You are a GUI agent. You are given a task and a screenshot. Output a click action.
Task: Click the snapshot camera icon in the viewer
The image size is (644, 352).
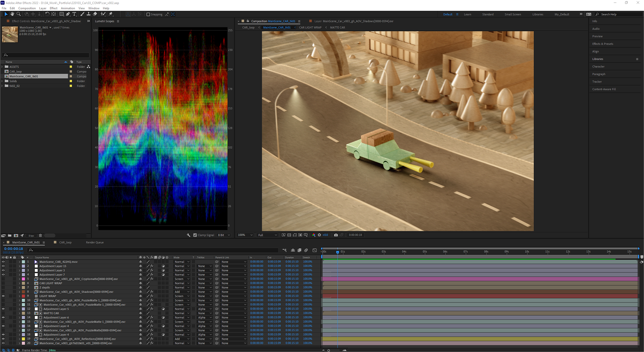pyautogui.click(x=336, y=235)
